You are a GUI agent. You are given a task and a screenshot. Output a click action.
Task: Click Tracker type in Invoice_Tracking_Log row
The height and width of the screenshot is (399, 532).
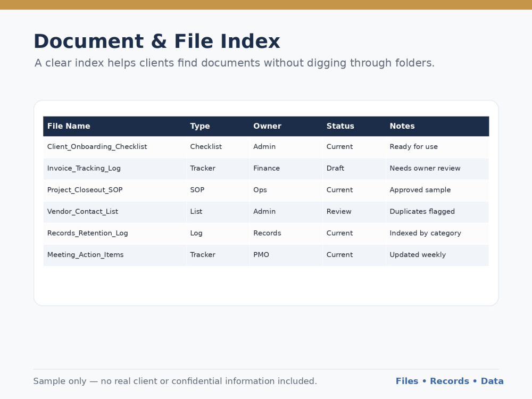[x=203, y=168]
